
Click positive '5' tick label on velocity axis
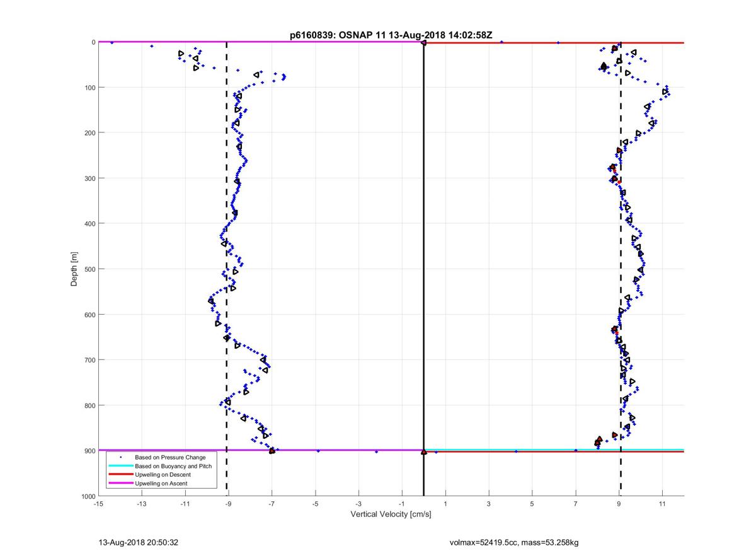click(x=532, y=504)
